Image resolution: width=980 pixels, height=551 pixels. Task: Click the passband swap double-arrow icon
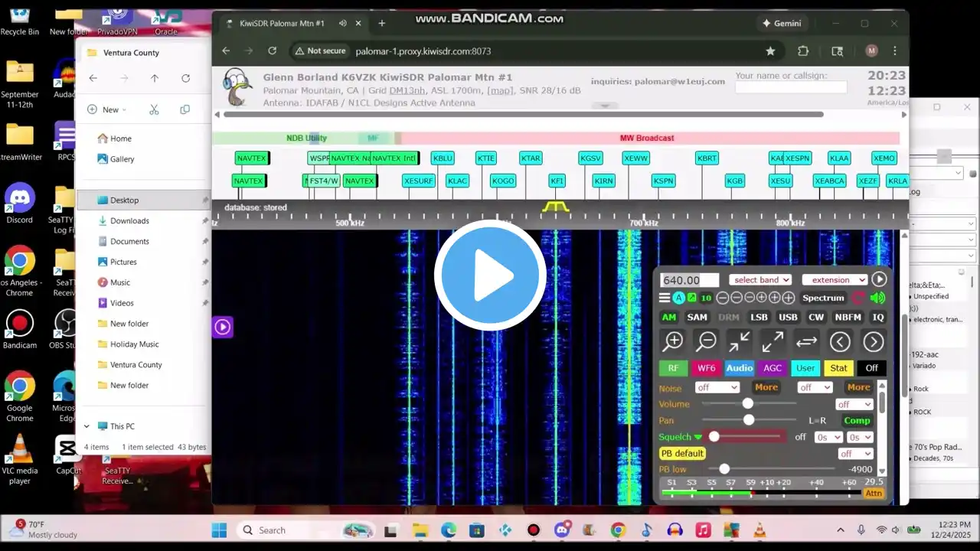806,341
